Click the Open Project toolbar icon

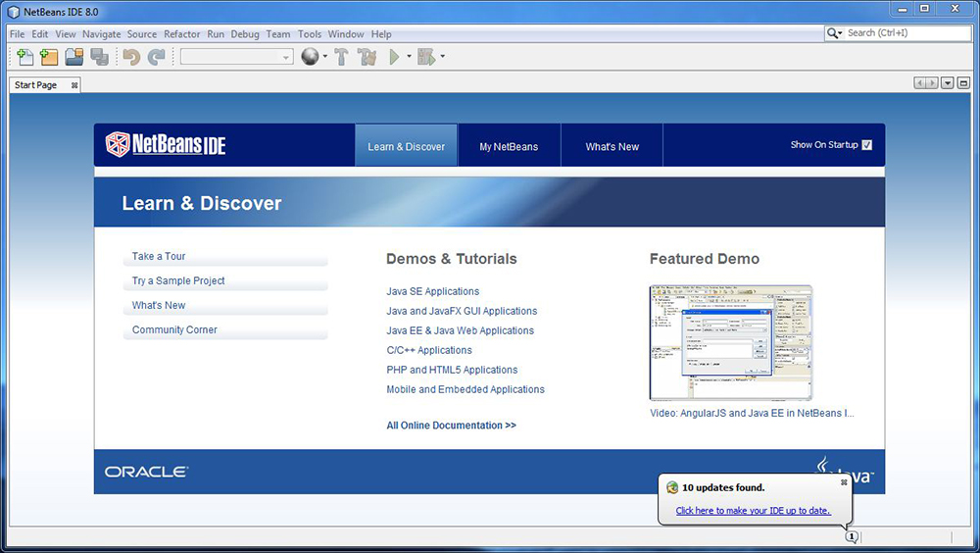(74, 57)
